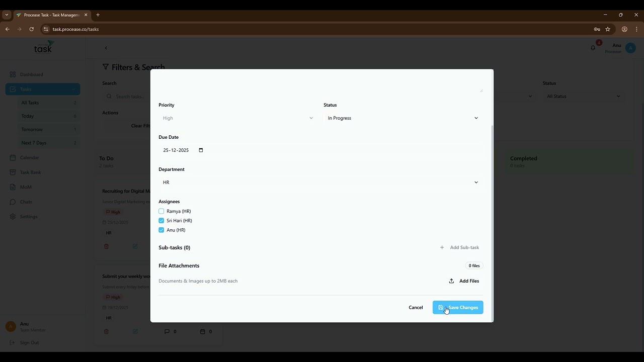Open Next 7 Days sub-item
The height and width of the screenshot is (362, 644).
(48, 143)
